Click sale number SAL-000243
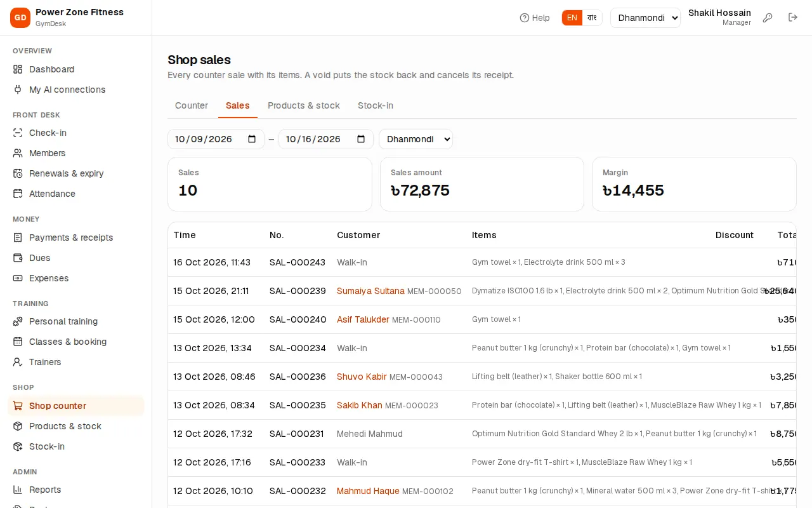This screenshot has width=812, height=508. pos(298,262)
